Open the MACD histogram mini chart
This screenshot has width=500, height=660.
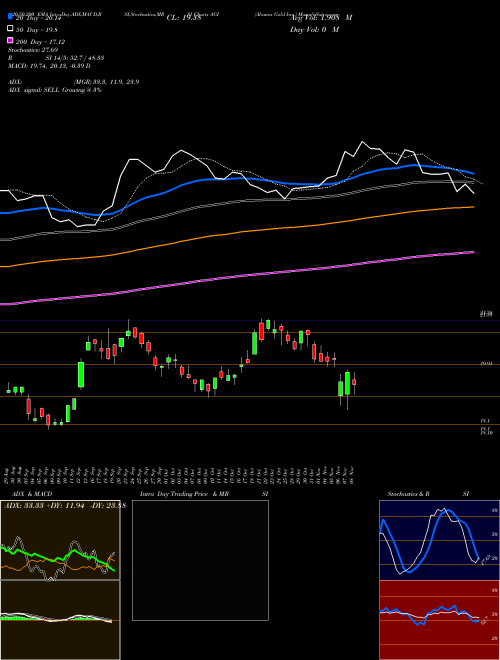point(60,620)
